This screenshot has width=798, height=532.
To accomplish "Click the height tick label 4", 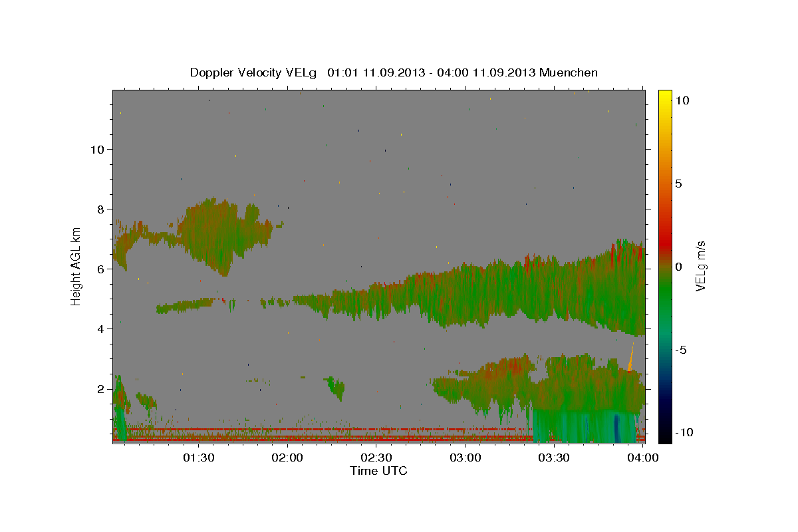I will point(100,329).
